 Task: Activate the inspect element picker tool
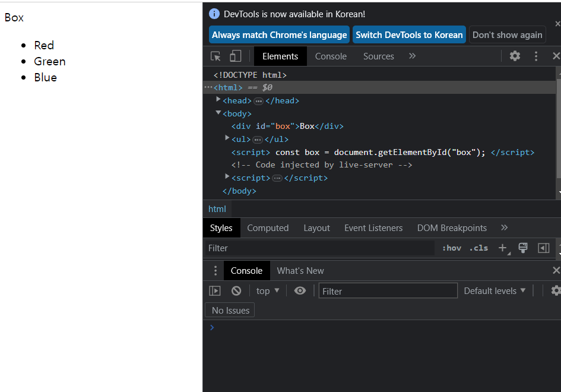[x=215, y=56]
